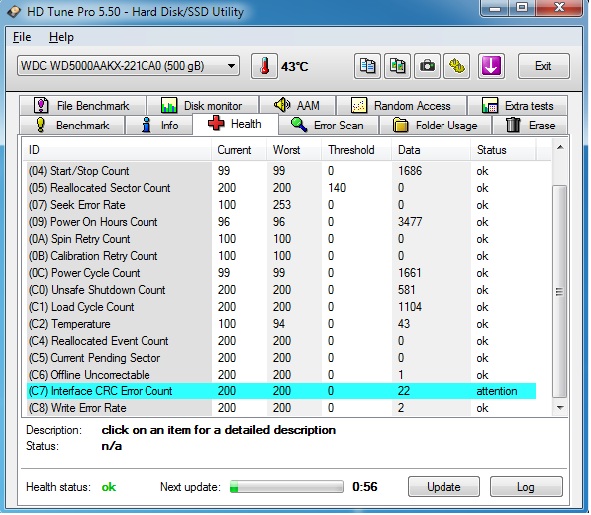Select the (C6) Offline Uncorrectable row
The height and width of the screenshot is (515, 591).
(x=281, y=374)
